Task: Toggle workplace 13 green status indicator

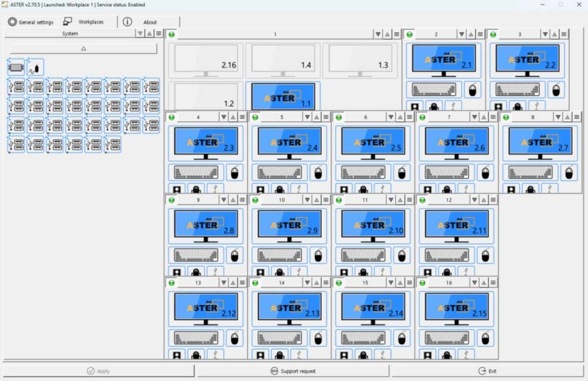Action: coord(172,283)
